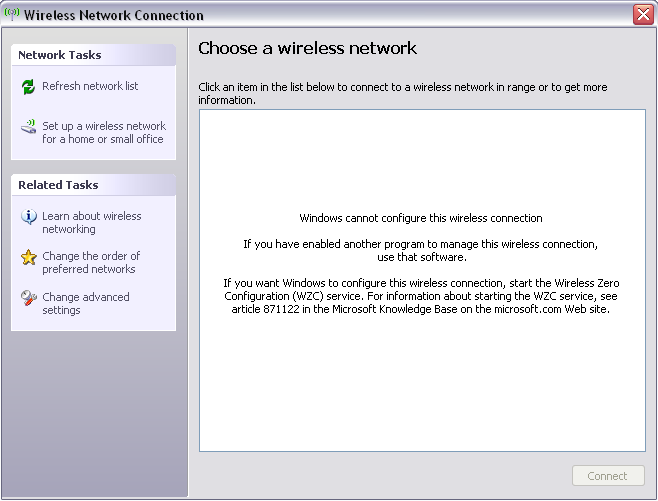Select the Refresh network list link
This screenshot has height=501, width=658.
(x=90, y=86)
